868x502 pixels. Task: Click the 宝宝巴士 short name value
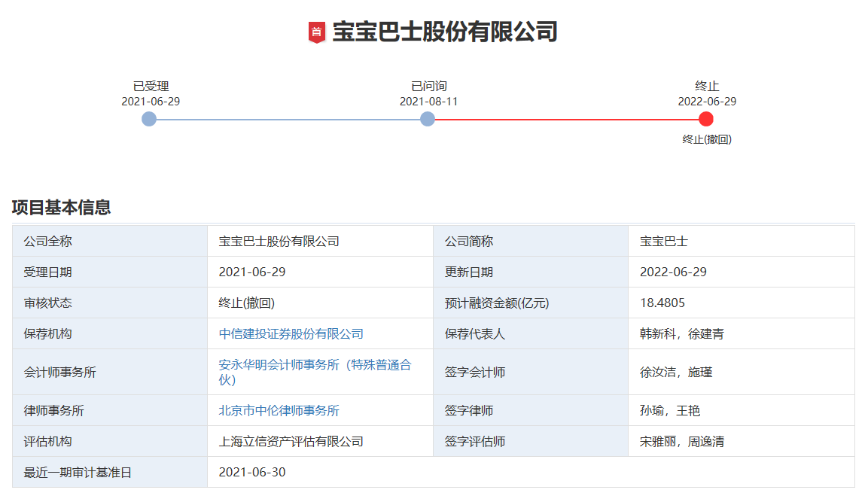664,242
